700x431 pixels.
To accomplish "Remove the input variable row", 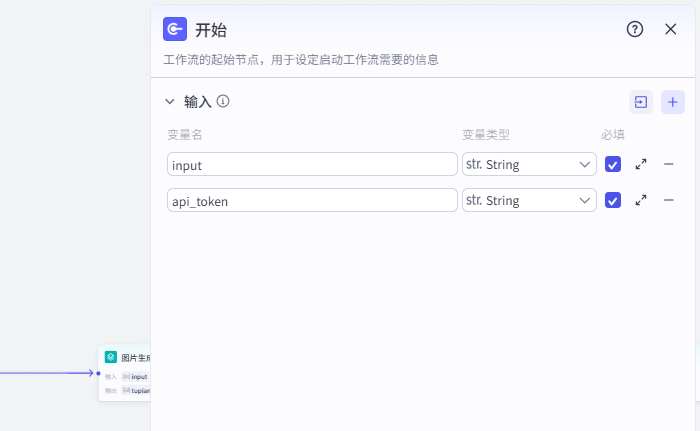I will click(x=669, y=164).
